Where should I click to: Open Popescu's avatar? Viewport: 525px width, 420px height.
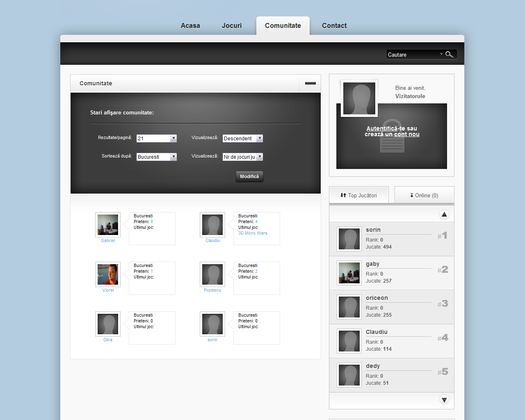pos(212,274)
